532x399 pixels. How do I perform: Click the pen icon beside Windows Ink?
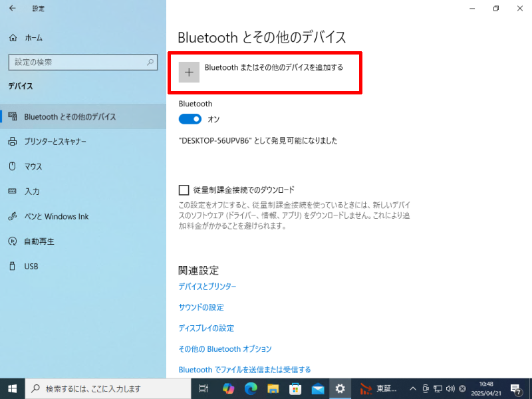click(13, 216)
